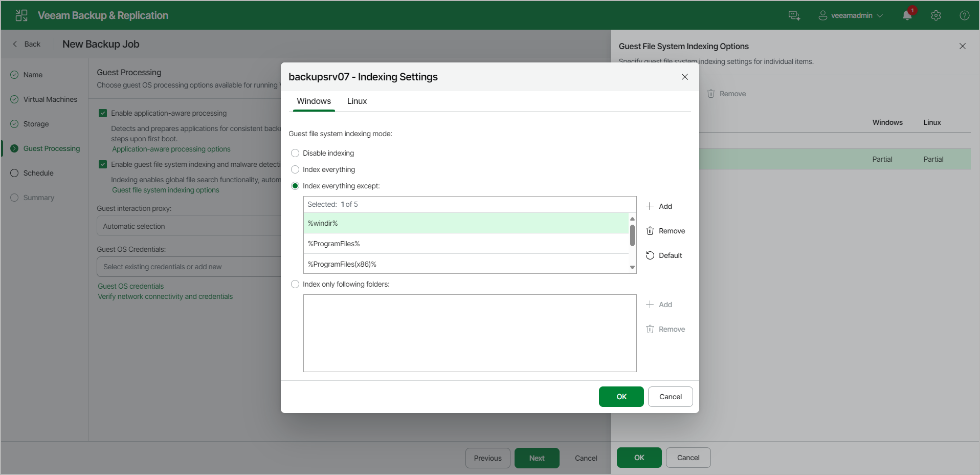
Task: Select the %windir% exclusion row
Action: point(466,223)
